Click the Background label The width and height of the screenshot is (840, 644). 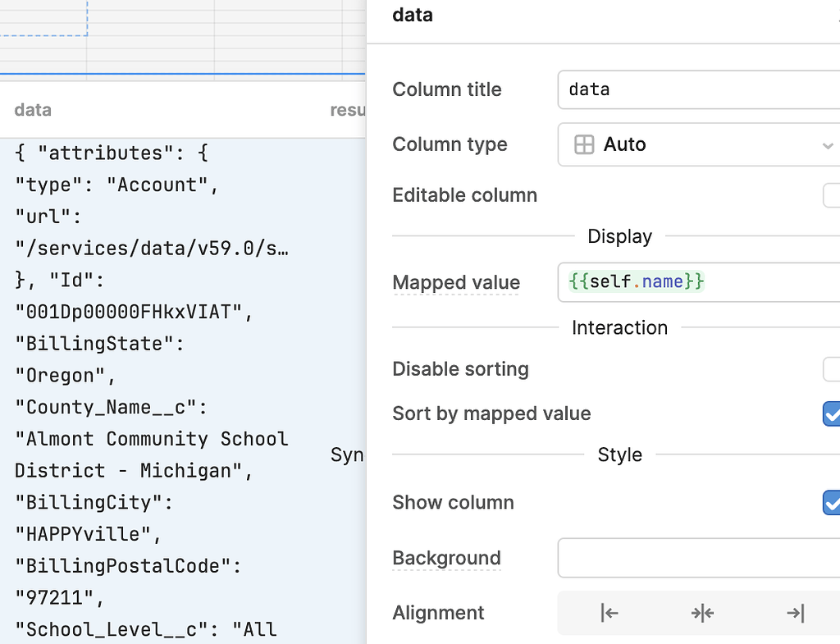[x=446, y=558]
